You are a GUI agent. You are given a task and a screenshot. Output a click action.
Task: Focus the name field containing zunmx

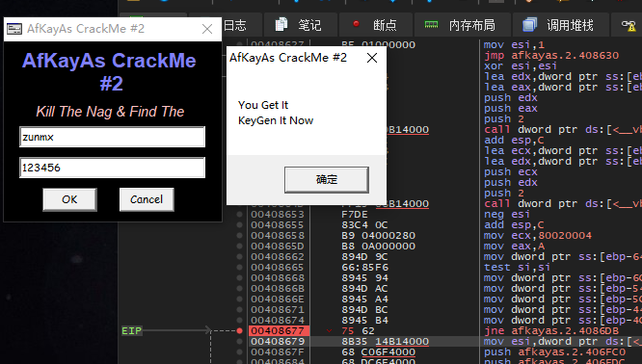tap(112, 137)
